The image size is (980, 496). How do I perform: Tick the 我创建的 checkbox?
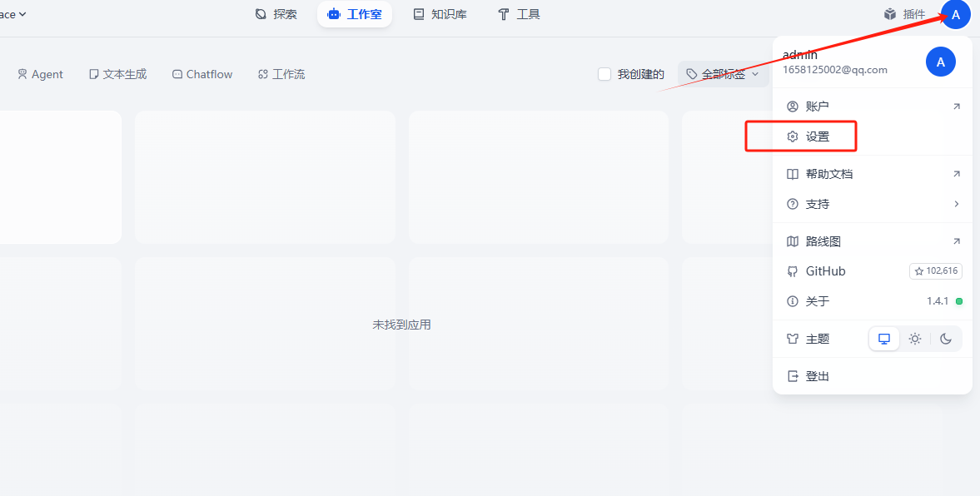[604, 74]
